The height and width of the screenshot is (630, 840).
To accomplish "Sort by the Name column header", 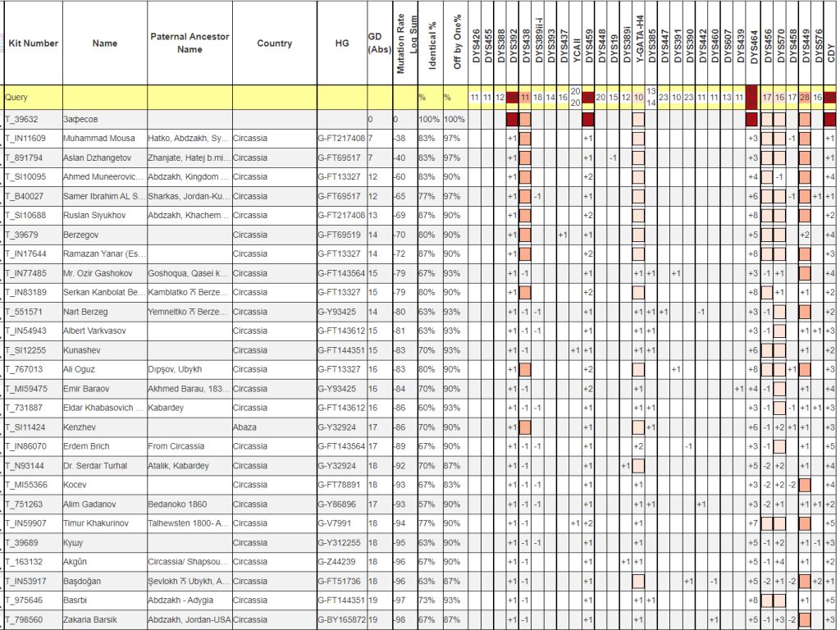I will (104, 43).
